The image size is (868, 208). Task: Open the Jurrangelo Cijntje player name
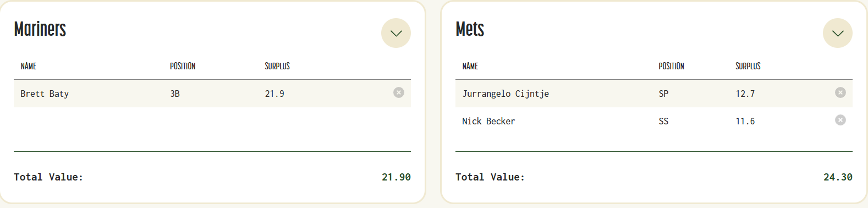[506, 94]
